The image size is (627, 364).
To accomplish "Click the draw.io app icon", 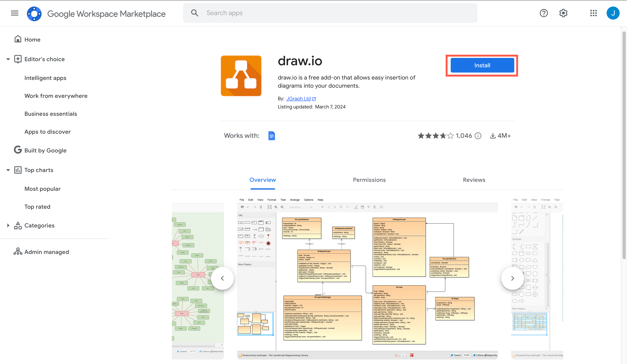I will pos(241,76).
